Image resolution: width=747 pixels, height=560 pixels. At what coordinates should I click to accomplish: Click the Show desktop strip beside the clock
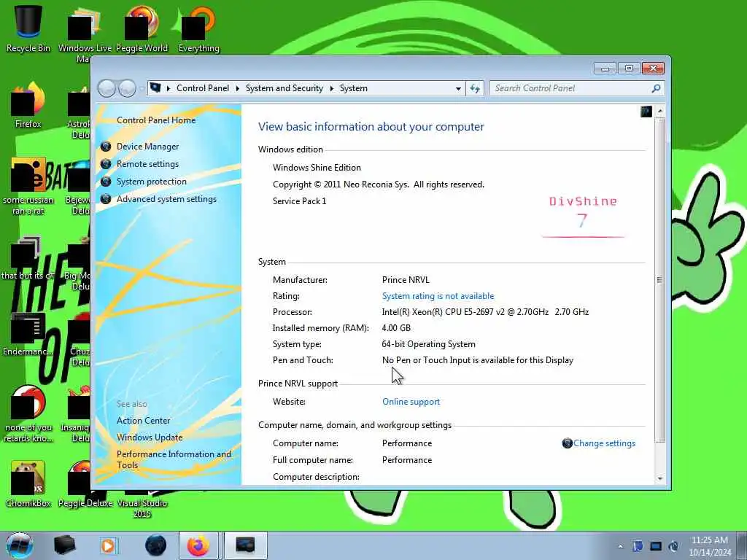coord(743,545)
